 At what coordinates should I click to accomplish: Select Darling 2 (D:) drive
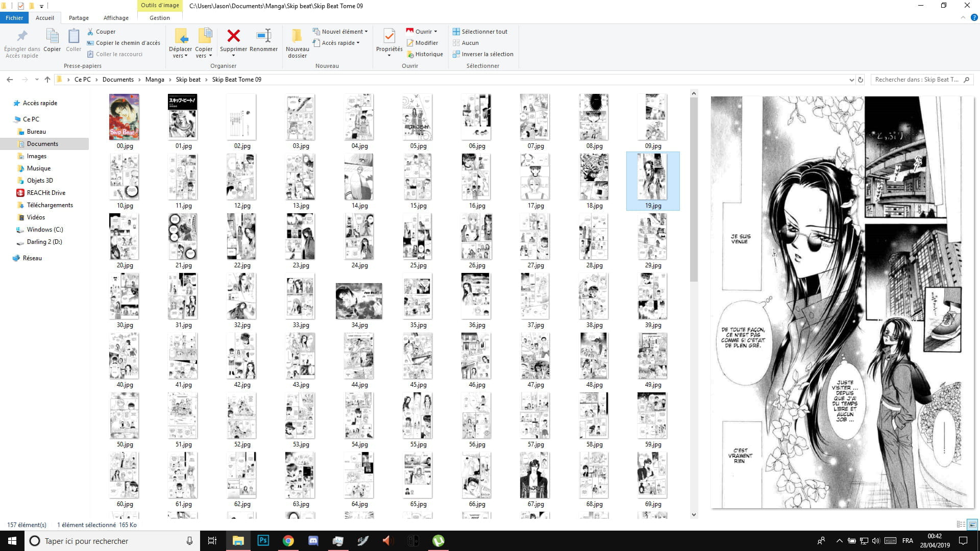(x=44, y=242)
